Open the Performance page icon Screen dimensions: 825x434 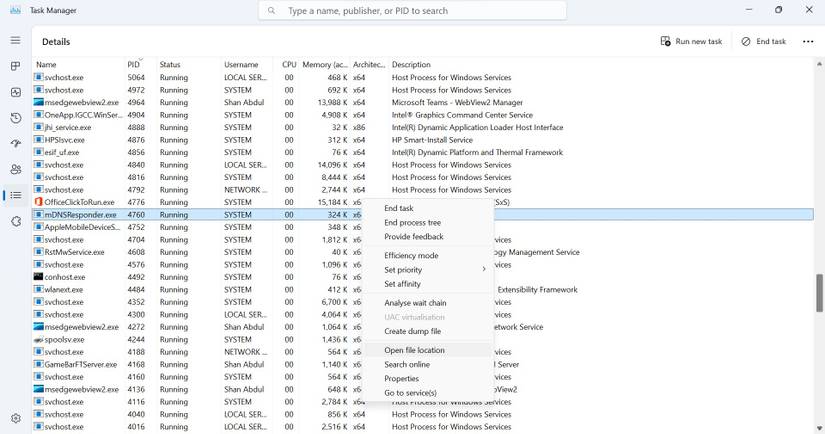[x=16, y=92]
